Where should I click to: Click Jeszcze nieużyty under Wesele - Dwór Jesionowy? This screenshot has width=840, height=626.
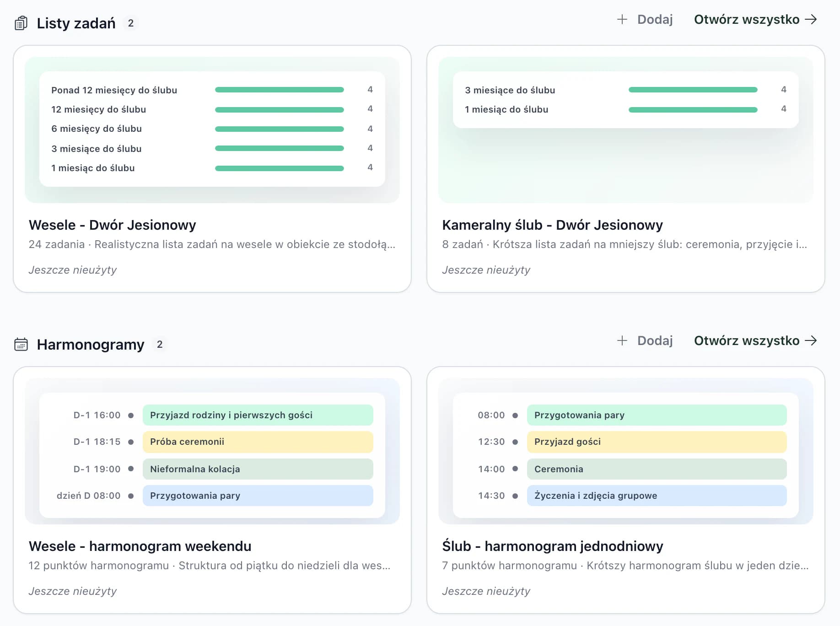pos(73,270)
